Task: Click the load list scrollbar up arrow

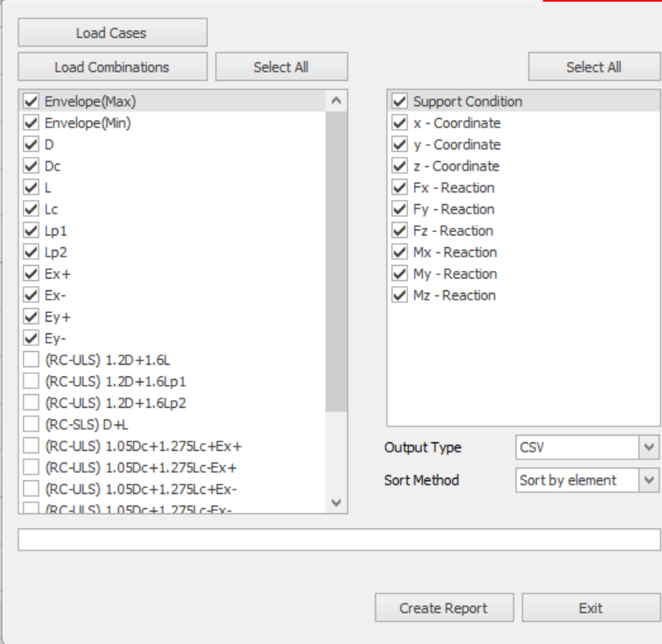Action: click(336, 101)
